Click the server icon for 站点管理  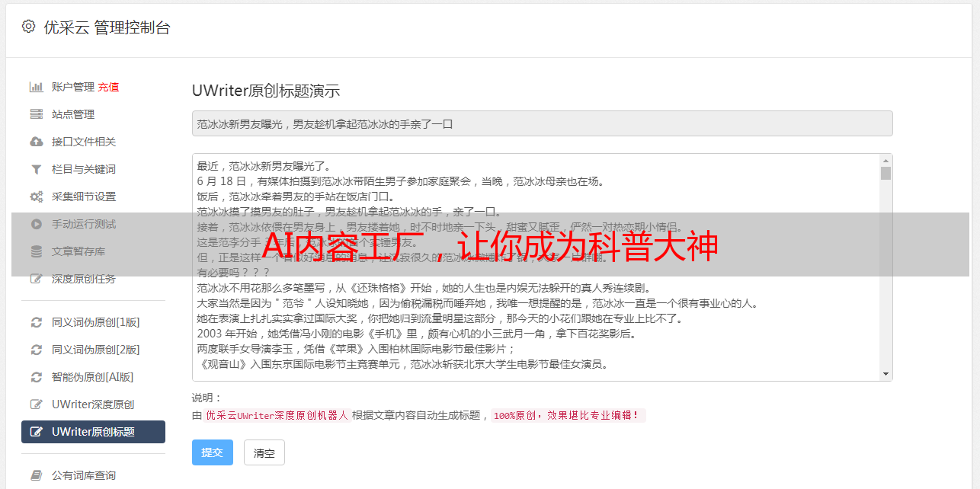coord(36,114)
